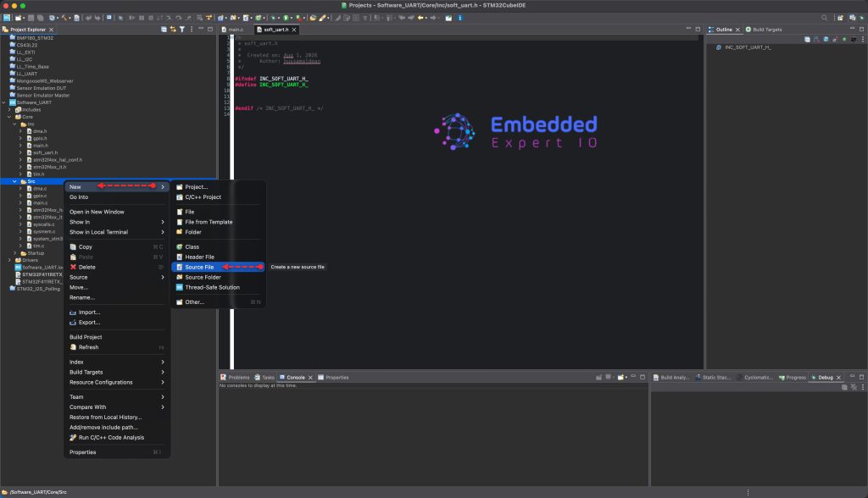Select INC_SOFT_UART_H_ in Outline view
This screenshot has height=498, width=868.
click(748, 47)
